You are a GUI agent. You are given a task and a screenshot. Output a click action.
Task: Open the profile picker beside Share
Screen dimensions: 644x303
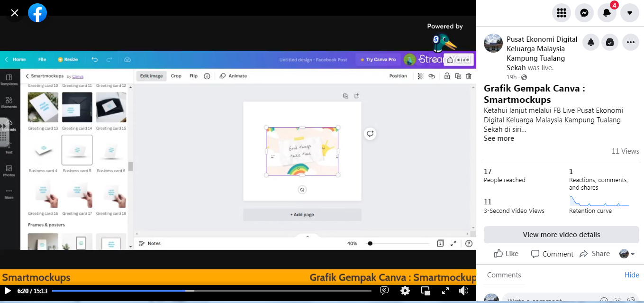pos(627,254)
